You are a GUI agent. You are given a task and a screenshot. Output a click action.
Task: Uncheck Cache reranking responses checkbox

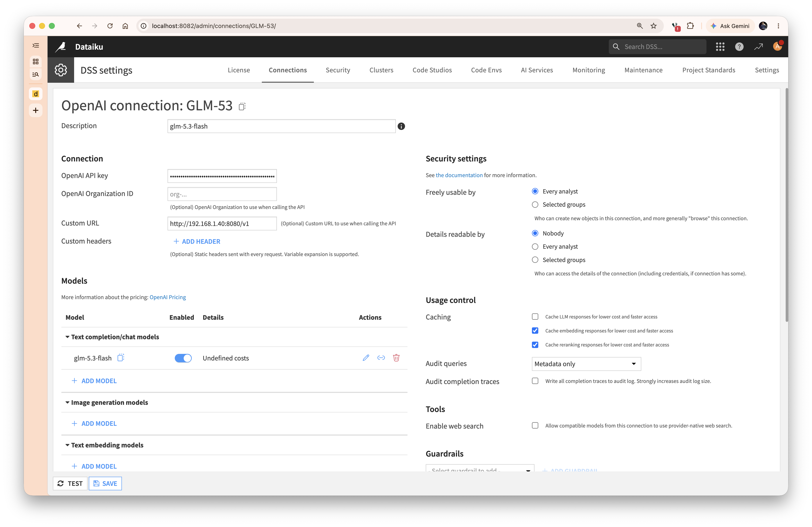pyautogui.click(x=535, y=345)
